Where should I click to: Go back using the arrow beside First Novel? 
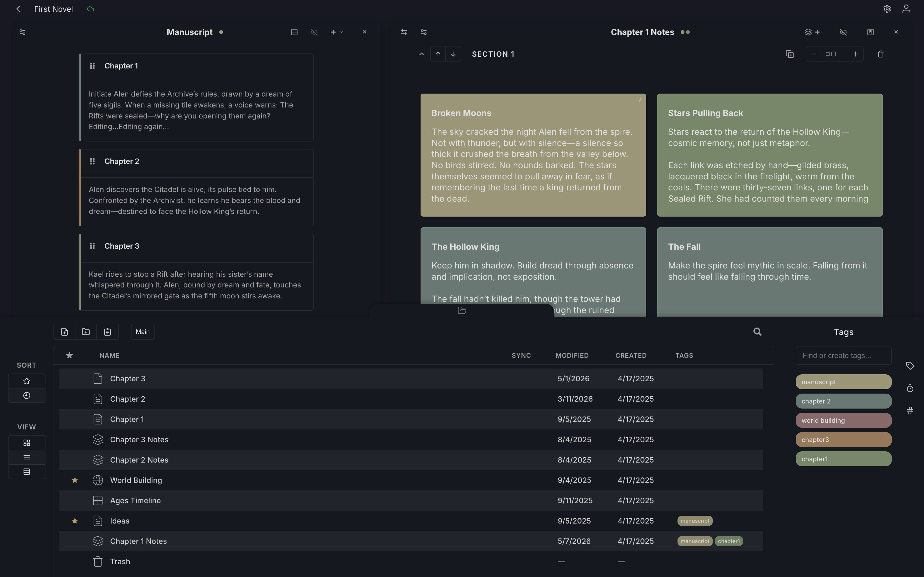pyautogui.click(x=18, y=9)
